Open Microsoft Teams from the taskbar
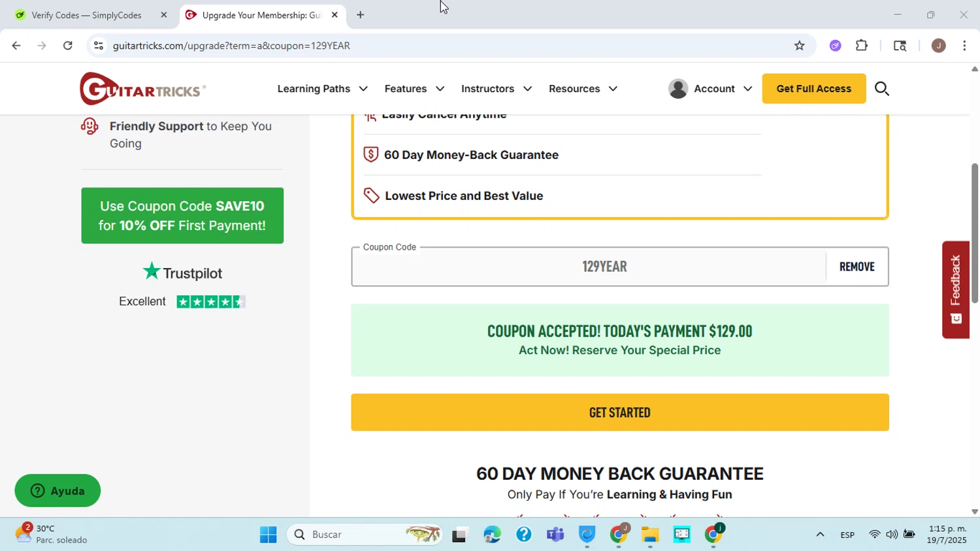Viewport: 980px width, 551px height. [x=555, y=535]
